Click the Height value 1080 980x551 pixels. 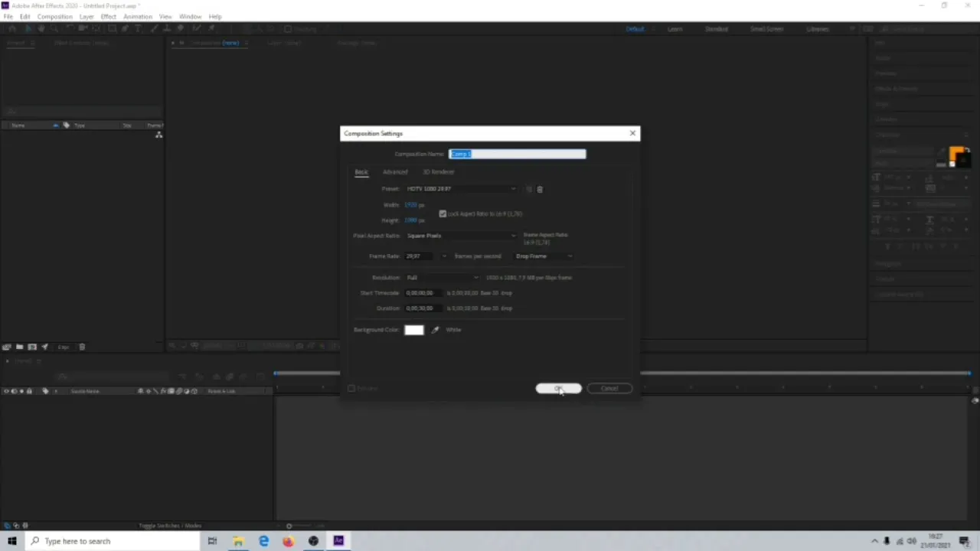pos(410,220)
